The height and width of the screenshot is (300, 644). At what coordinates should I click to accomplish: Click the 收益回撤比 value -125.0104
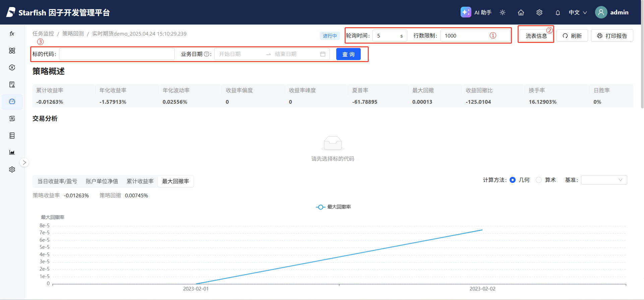(478, 102)
